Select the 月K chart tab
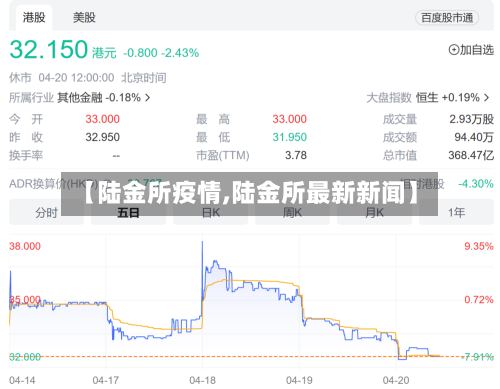Screen dimensions: 500x389 374,212
